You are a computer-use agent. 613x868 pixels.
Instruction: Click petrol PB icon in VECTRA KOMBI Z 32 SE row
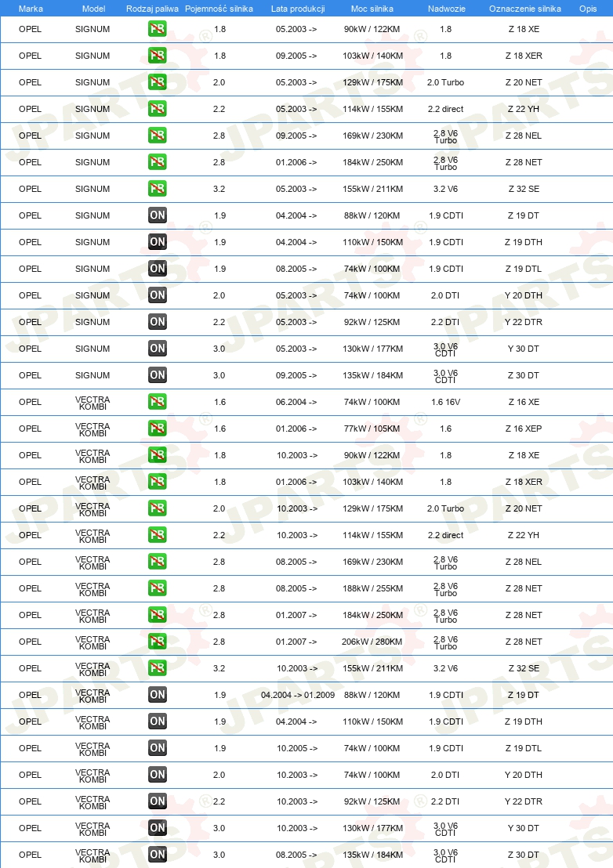tap(158, 668)
